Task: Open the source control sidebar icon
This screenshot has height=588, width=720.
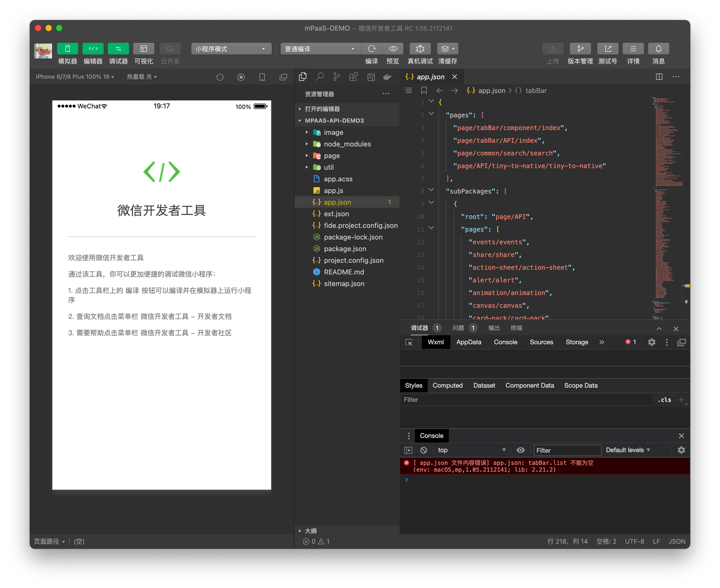Action: (337, 77)
